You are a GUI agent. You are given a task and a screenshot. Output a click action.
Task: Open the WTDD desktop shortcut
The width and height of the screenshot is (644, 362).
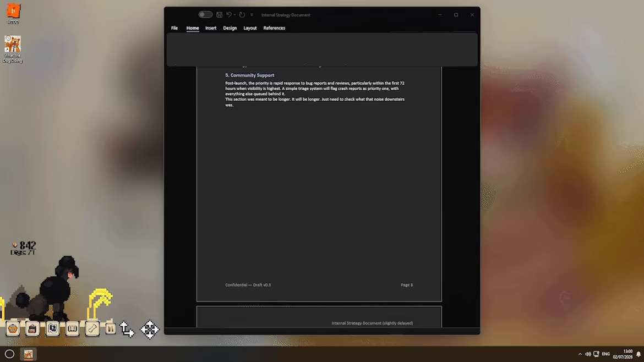[x=13, y=14]
